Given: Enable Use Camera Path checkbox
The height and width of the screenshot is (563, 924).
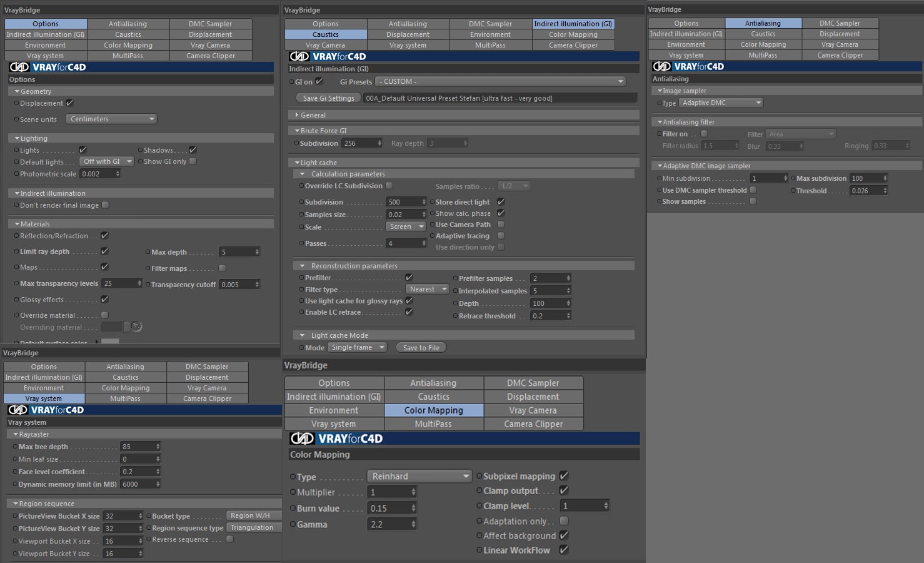Looking at the screenshot, I should [501, 225].
